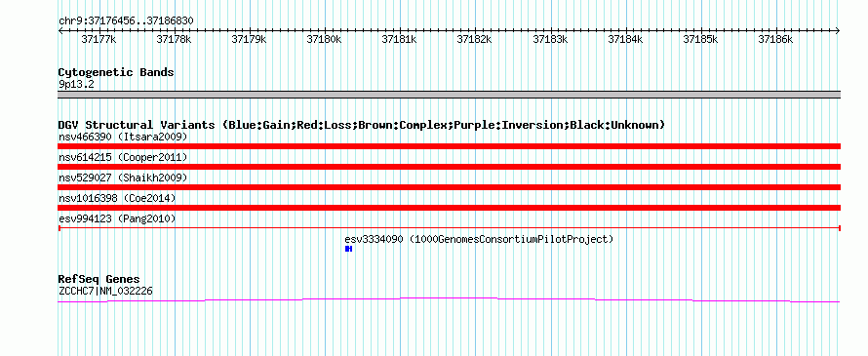Select the red loss bar under nsv614215
Image resolution: width=868 pixels, height=356 pixels.
449,167
